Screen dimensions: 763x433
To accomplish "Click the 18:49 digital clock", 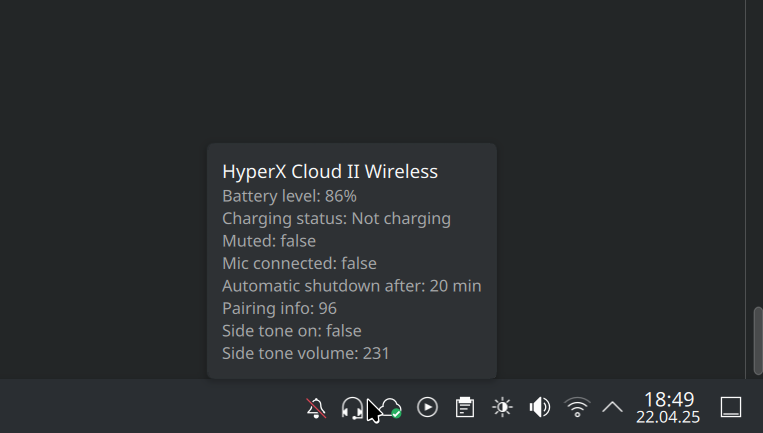I will 668,399.
